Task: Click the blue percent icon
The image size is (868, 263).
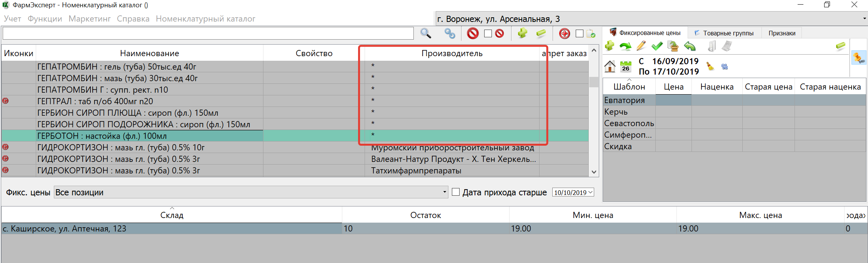Action: pyautogui.click(x=725, y=67)
